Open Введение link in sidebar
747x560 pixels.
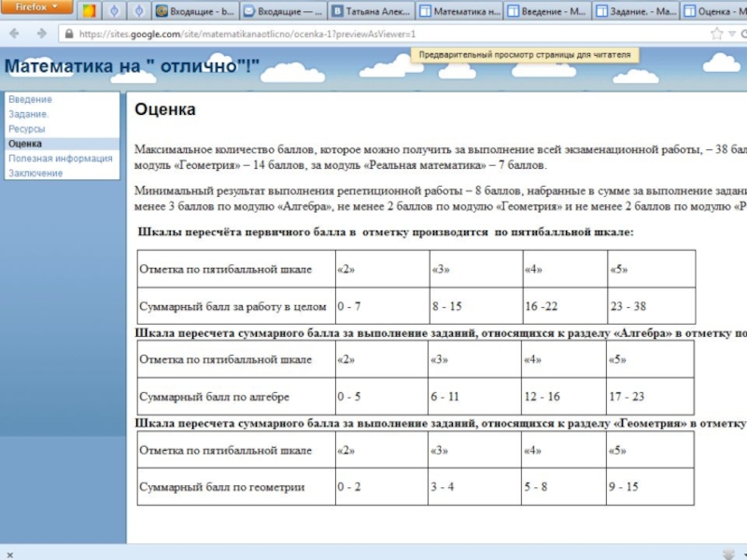[x=31, y=99]
